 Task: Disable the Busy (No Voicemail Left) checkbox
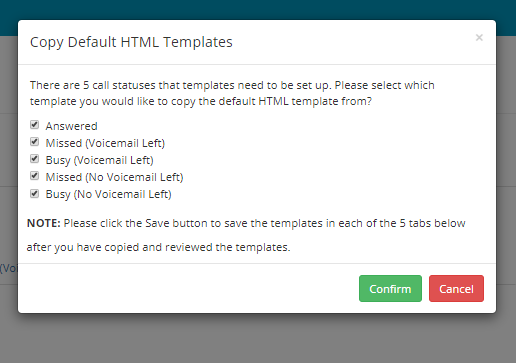[x=34, y=193]
